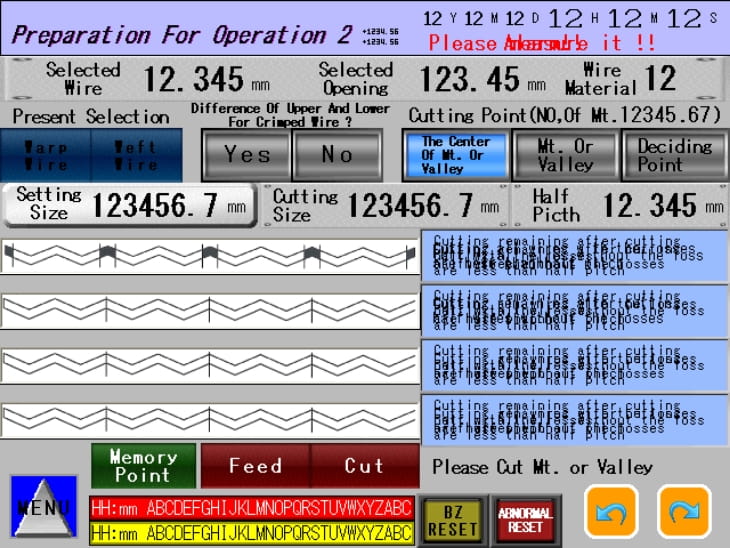Choose No for crimped wire difference

pos(337,154)
